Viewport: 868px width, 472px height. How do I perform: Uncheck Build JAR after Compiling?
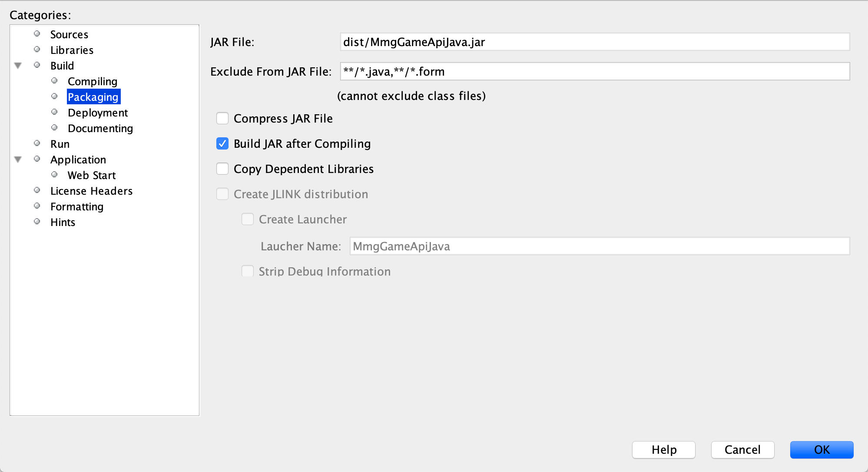tap(222, 143)
